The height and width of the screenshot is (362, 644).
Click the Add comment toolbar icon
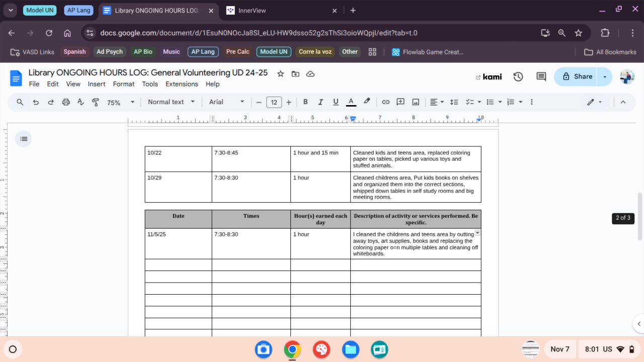click(400, 102)
